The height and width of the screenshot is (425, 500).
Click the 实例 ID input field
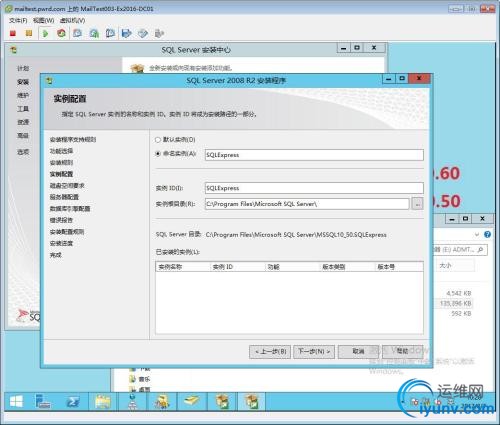coord(314,188)
